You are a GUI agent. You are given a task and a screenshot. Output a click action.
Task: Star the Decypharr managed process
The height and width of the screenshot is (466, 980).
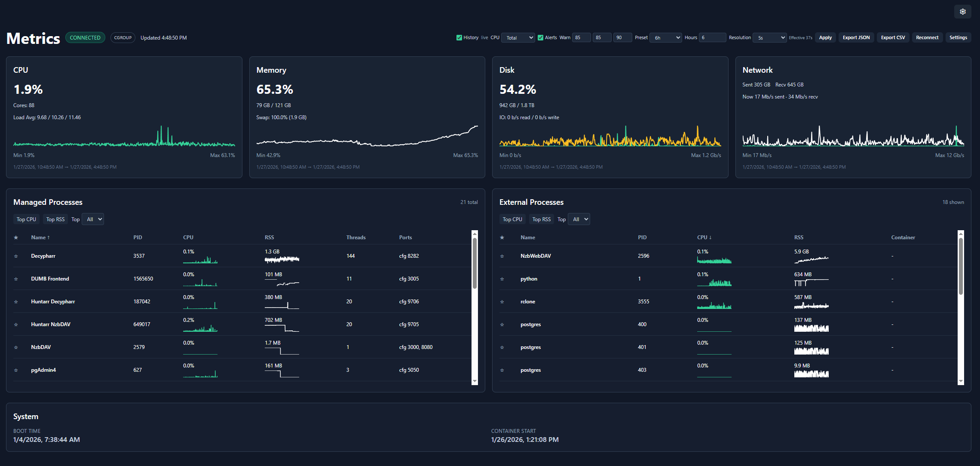pos(16,256)
